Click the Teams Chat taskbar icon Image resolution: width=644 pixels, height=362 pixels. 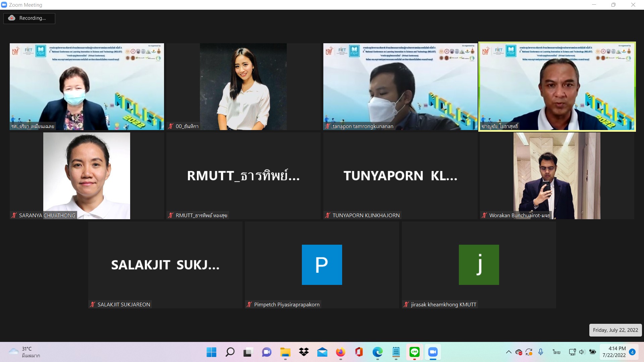tap(267, 352)
